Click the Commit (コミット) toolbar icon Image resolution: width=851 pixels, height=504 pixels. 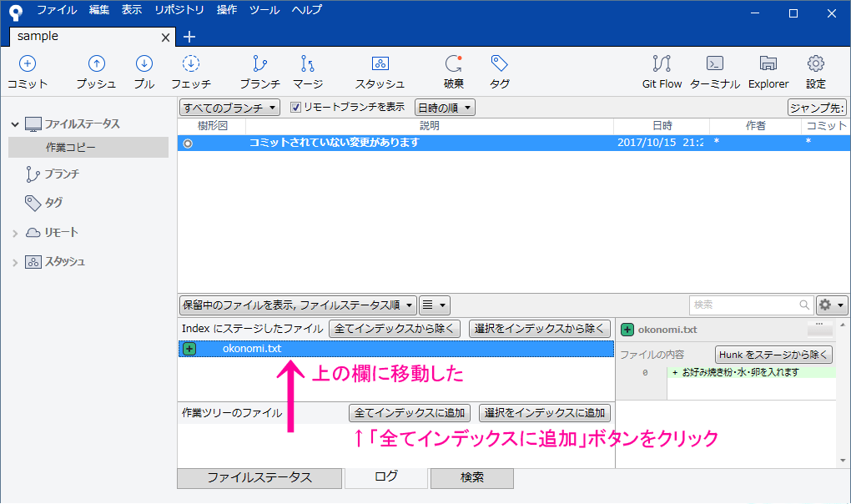click(x=28, y=63)
